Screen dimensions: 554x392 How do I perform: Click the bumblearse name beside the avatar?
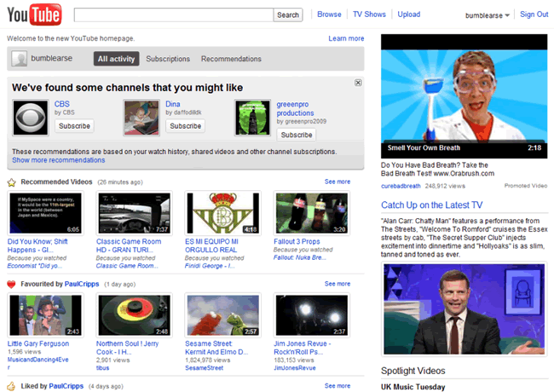tap(52, 58)
